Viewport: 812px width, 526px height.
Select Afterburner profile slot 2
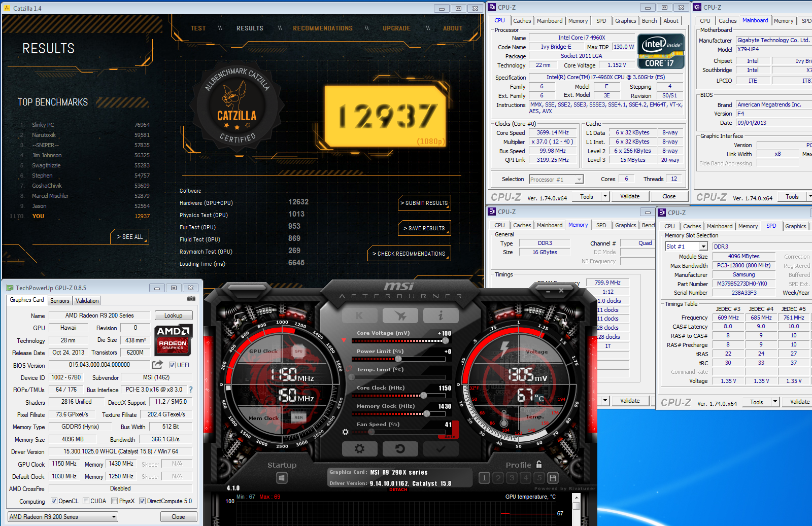pos(498,478)
